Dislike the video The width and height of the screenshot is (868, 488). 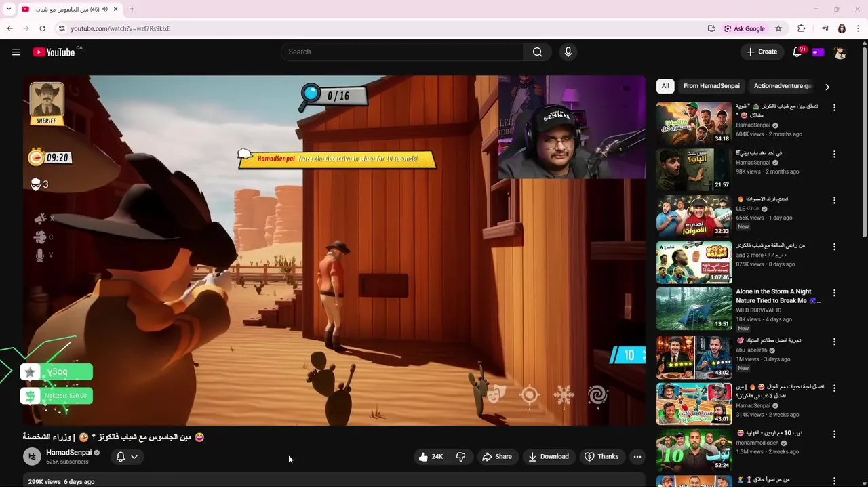(x=460, y=457)
